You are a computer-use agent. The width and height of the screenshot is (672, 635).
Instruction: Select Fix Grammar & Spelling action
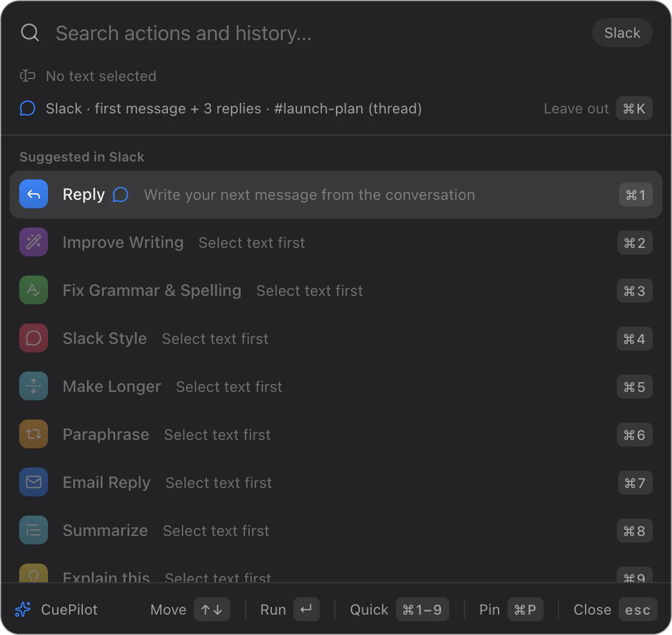(335, 290)
